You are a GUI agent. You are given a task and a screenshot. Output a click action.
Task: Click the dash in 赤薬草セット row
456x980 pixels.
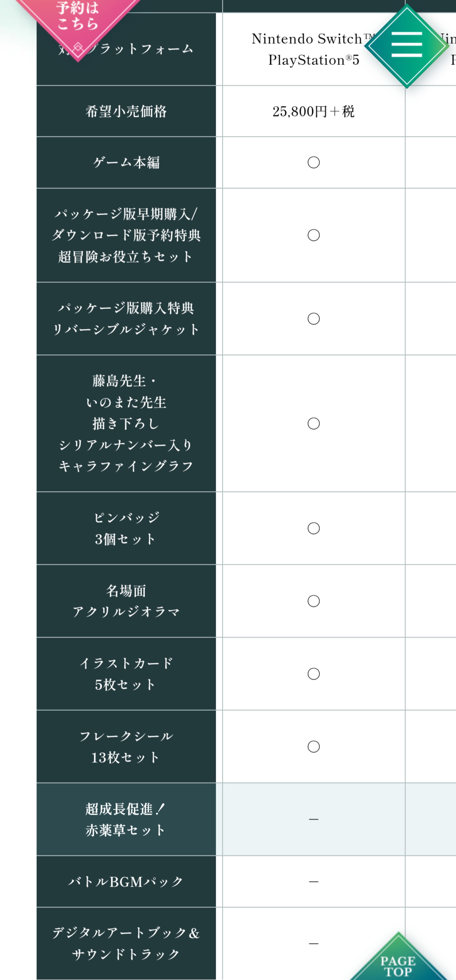314,819
